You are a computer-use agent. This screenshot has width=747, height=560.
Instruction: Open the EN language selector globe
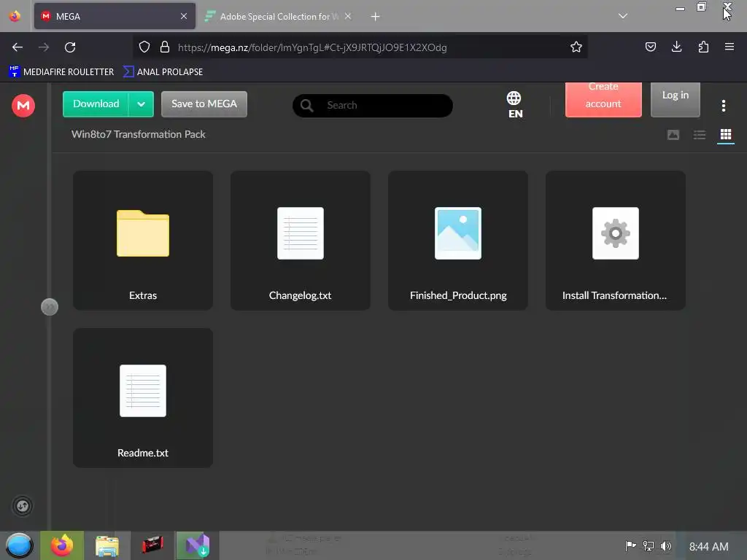(x=514, y=105)
